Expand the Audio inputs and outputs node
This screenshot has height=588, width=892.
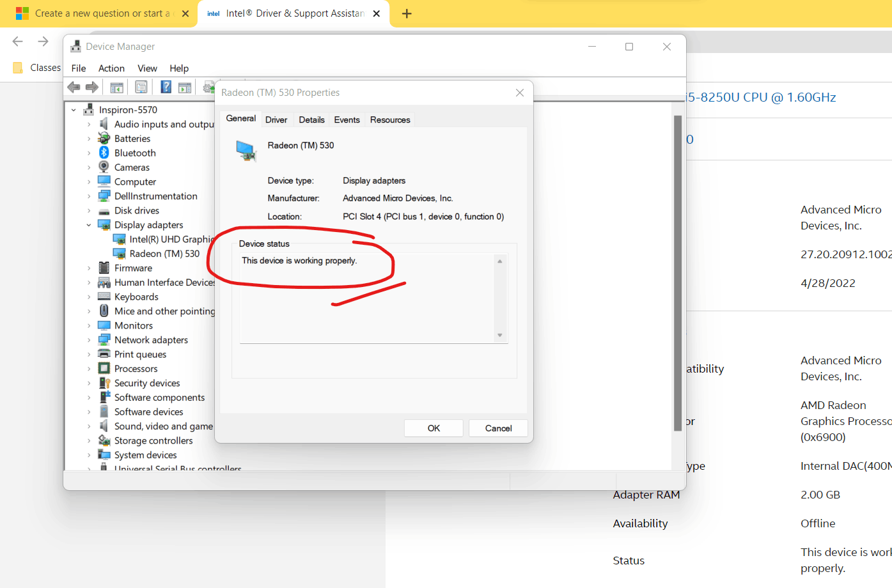(89, 124)
